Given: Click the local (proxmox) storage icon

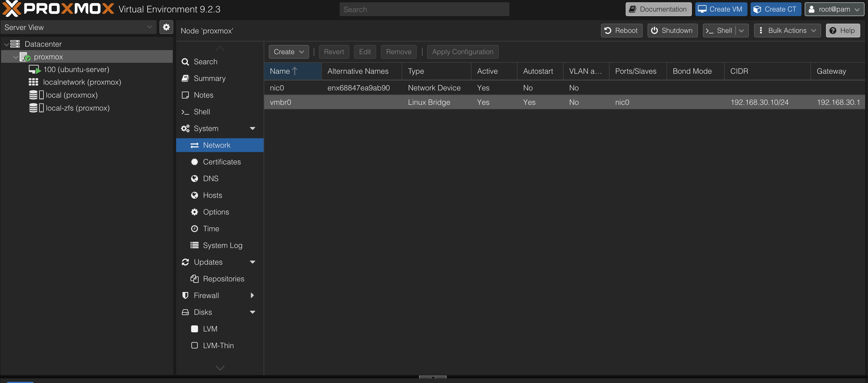Looking at the screenshot, I should (x=36, y=95).
